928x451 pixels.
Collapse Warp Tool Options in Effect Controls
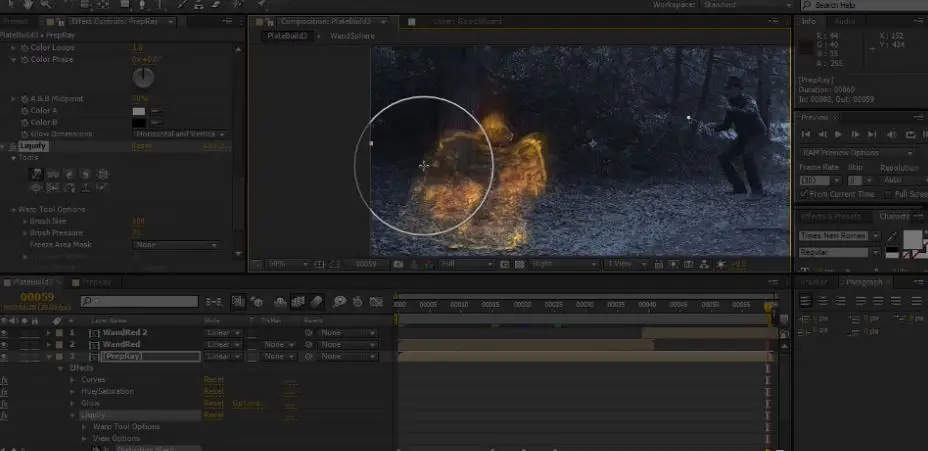pyautogui.click(x=13, y=210)
